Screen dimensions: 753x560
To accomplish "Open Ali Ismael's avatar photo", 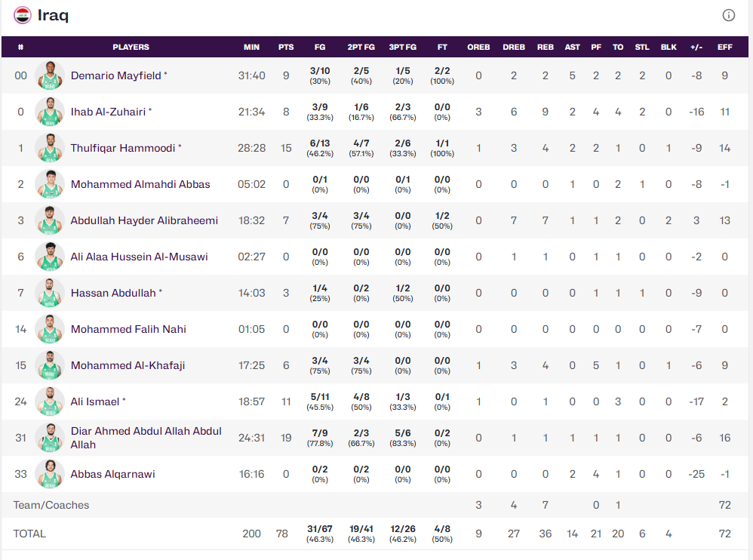I will coord(50,402).
